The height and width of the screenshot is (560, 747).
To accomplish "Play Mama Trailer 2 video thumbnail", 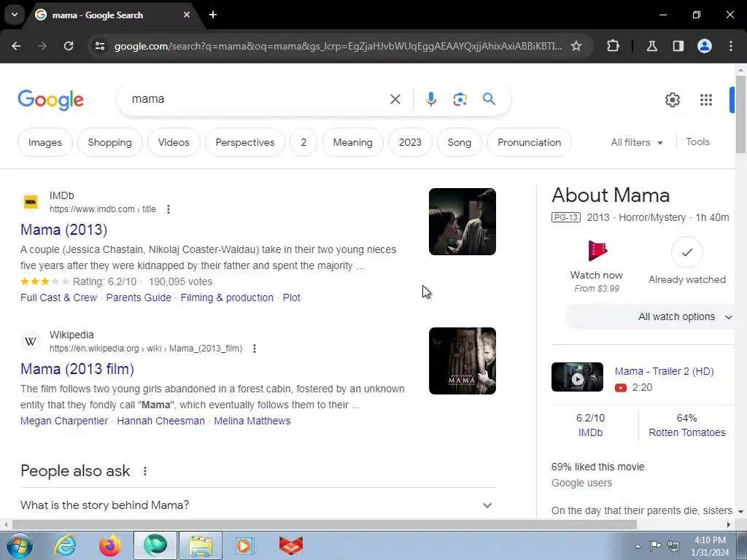I will [577, 377].
